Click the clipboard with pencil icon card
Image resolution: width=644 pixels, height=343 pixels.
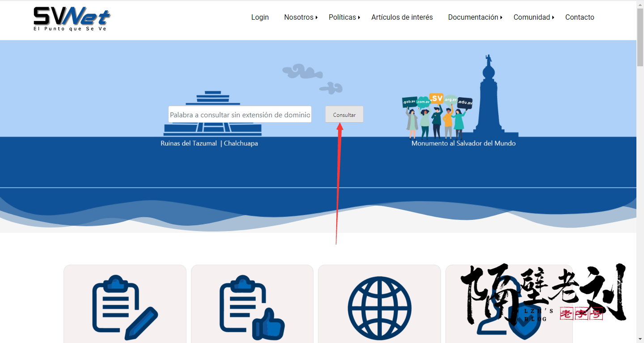tap(125, 304)
